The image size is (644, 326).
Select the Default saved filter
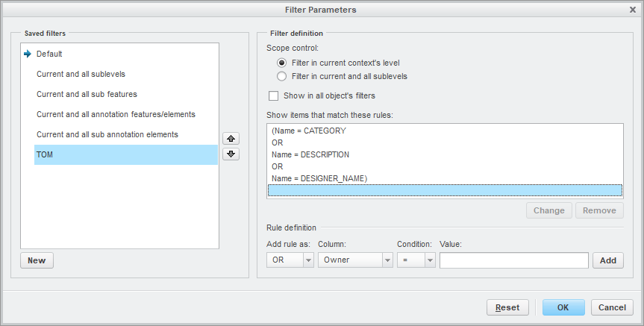(x=49, y=54)
